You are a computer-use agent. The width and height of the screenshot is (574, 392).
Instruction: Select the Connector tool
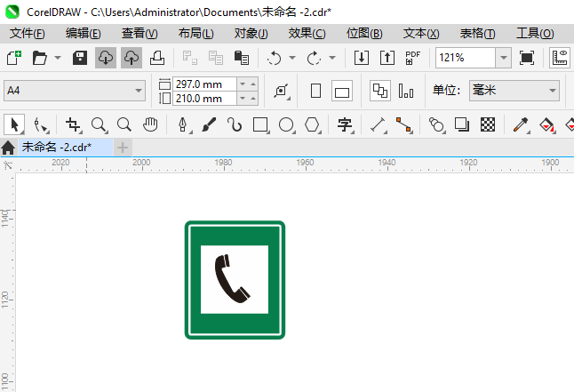(x=404, y=124)
